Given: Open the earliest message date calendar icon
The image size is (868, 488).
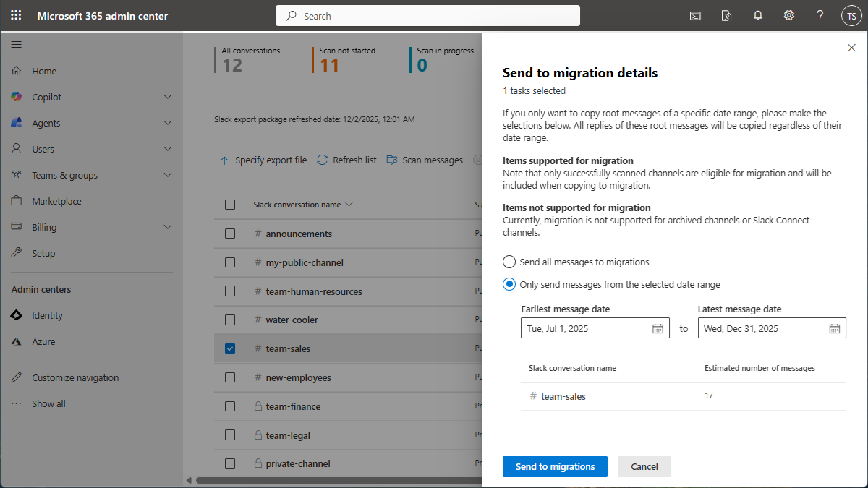Looking at the screenshot, I should [658, 328].
